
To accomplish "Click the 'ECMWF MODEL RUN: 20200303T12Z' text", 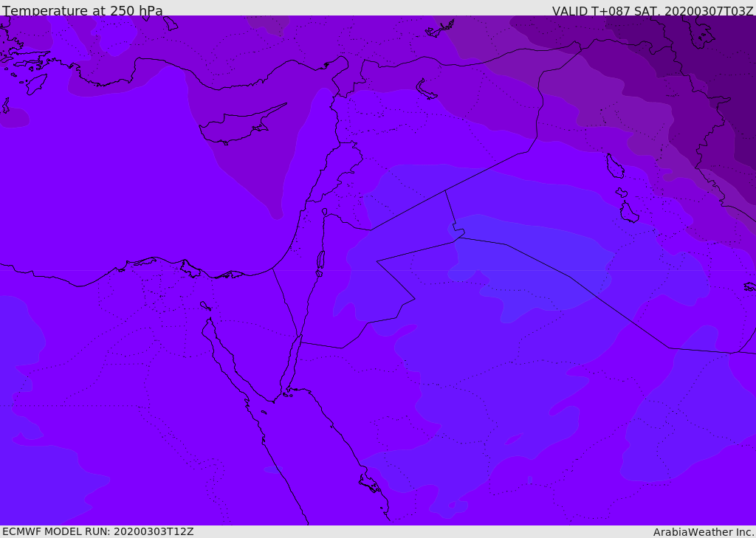I will coord(98,531).
